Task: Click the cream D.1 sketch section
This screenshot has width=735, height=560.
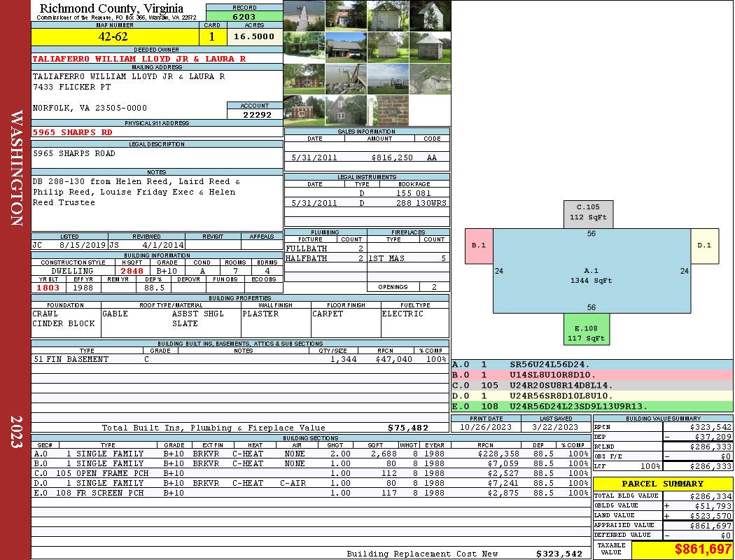Action: click(x=704, y=246)
